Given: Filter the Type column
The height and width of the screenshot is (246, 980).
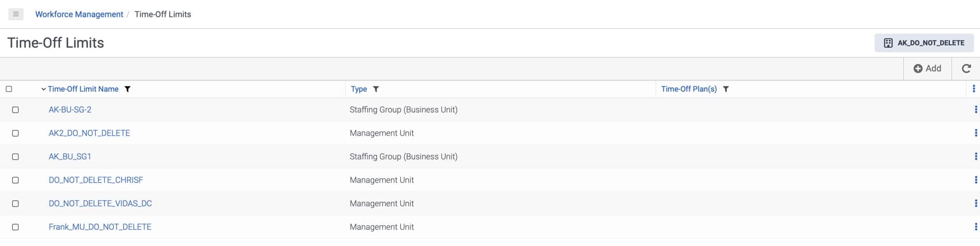Looking at the screenshot, I should pos(376,89).
